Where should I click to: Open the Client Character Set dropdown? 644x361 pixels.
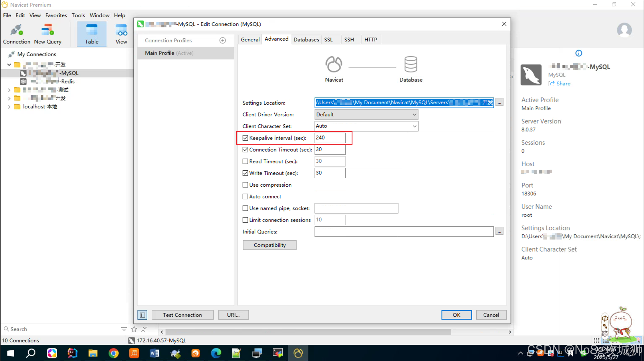(414, 126)
